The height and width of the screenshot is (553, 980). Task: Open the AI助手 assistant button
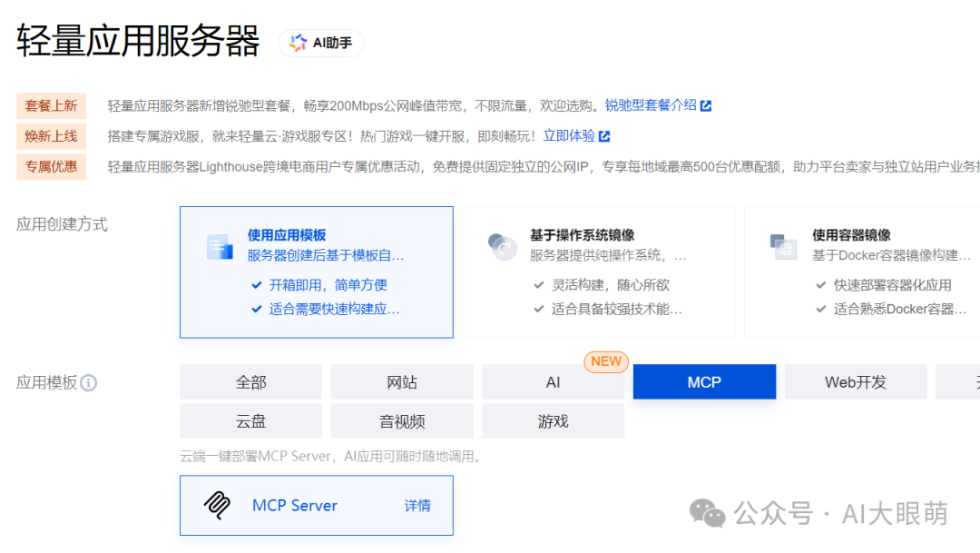[320, 44]
